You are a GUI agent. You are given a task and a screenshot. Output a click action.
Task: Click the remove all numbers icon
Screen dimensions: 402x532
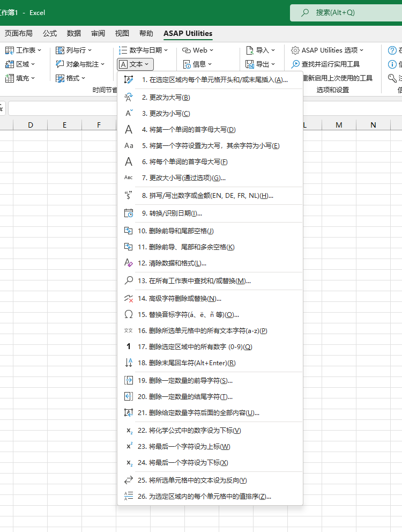click(129, 346)
